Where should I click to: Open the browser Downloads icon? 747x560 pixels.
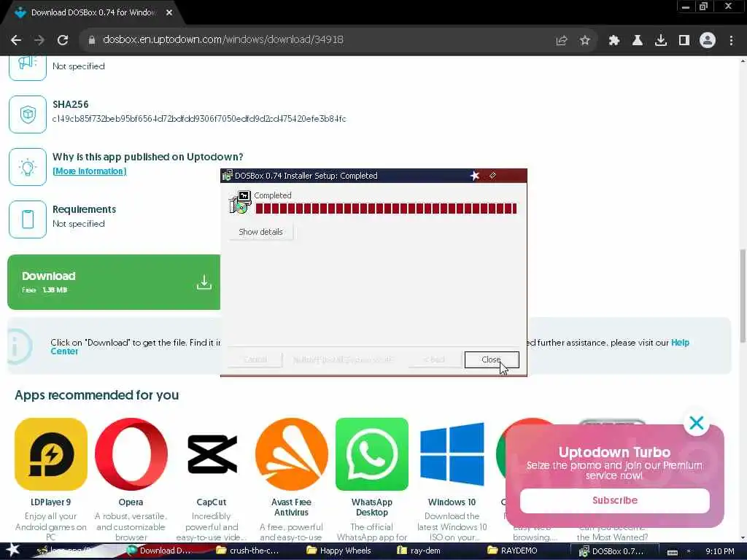pyautogui.click(x=661, y=41)
